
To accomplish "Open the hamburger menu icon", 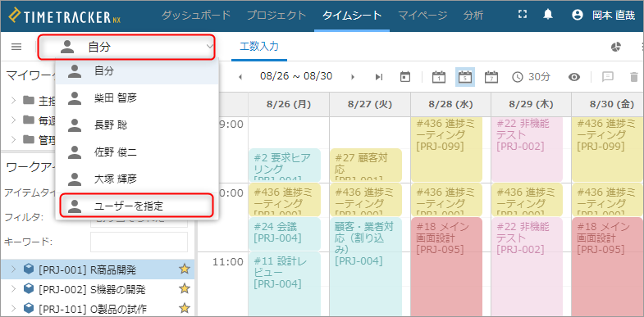I will point(16,47).
